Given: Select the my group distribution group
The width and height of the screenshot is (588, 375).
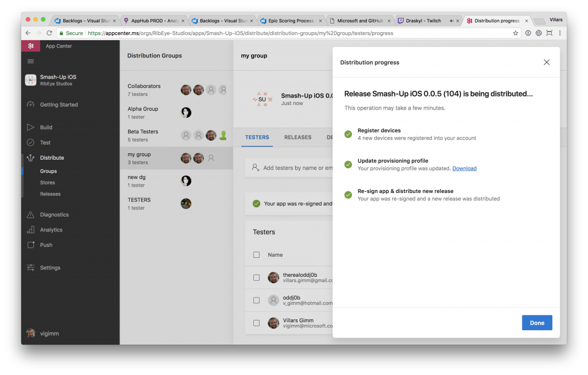Looking at the screenshot, I should coord(176,158).
